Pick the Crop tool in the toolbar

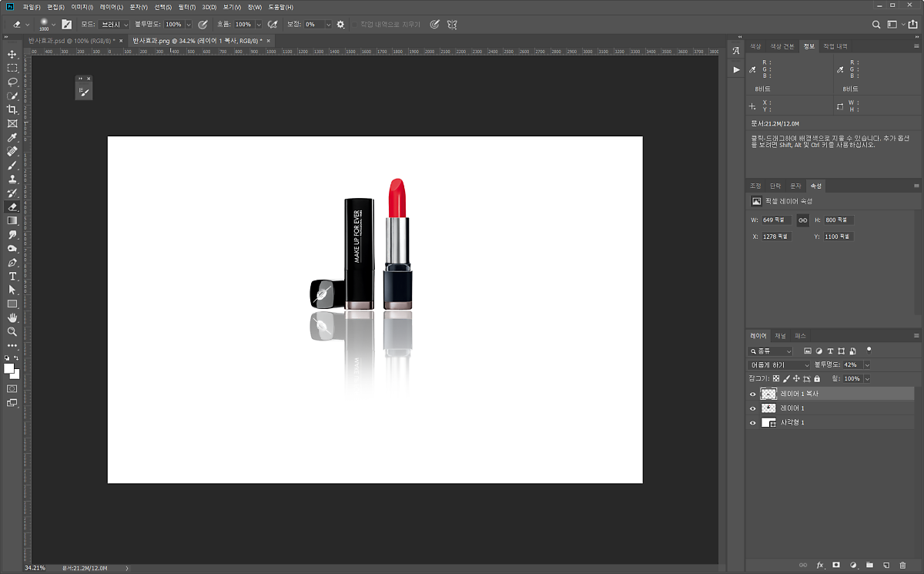12,109
